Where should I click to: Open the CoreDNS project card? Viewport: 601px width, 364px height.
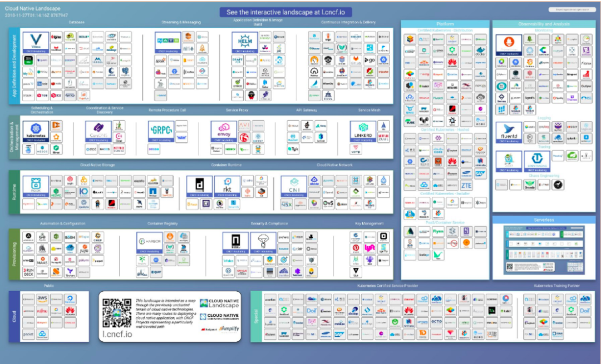(x=98, y=132)
